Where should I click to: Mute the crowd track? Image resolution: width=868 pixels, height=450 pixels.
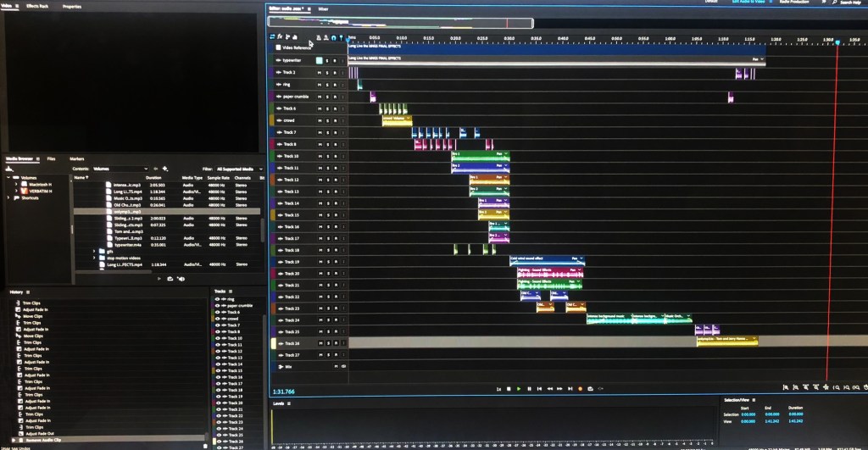pyautogui.click(x=320, y=120)
